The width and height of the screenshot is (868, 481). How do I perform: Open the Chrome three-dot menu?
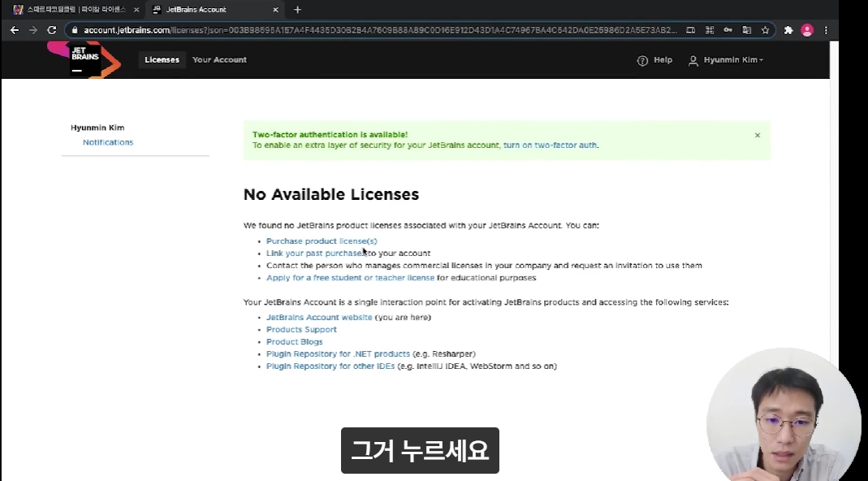pos(826,31)
